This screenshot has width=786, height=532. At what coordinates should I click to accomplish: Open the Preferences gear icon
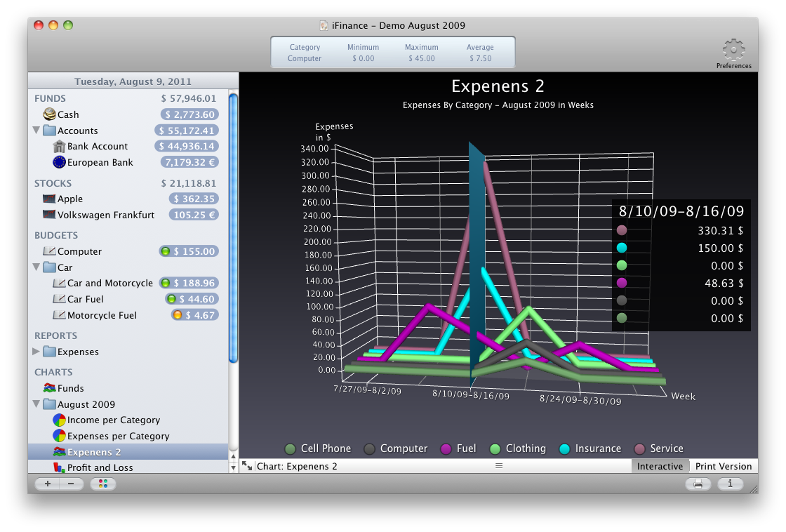tap(733, 49)
